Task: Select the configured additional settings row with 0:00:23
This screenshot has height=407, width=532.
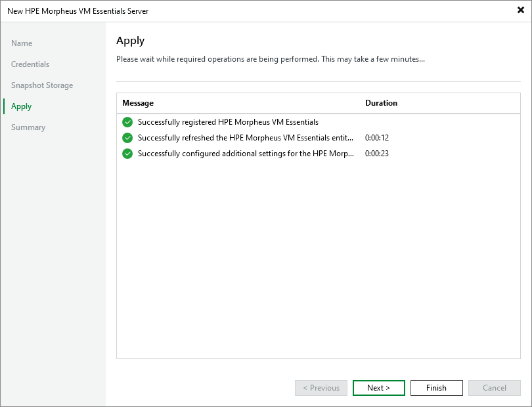Action: pos(228,154)
